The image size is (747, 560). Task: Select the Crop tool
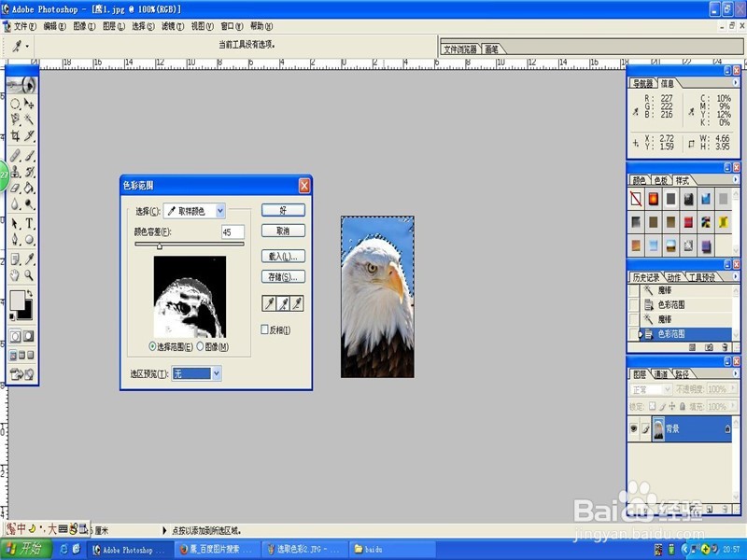(x=15, y=135)
